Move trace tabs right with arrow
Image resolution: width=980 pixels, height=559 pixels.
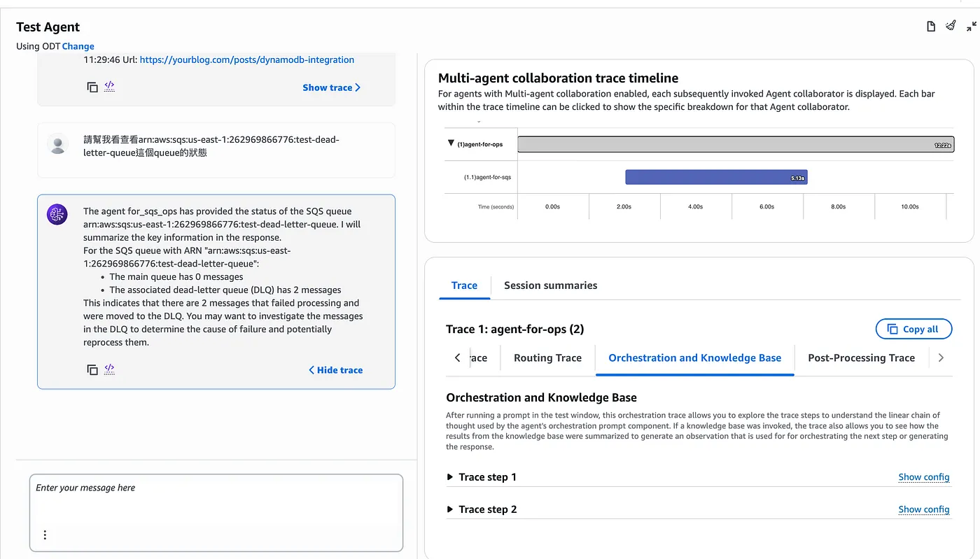[941, 358]
